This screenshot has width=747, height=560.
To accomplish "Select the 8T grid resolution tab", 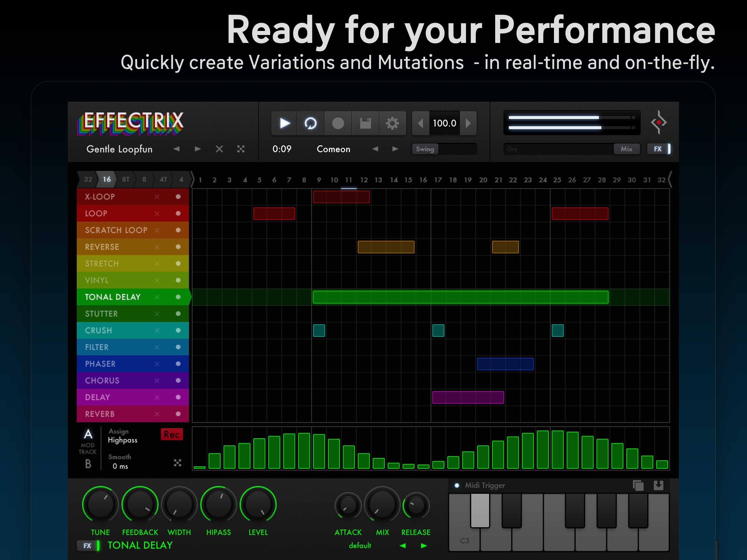I will click(x=126, y=179).
